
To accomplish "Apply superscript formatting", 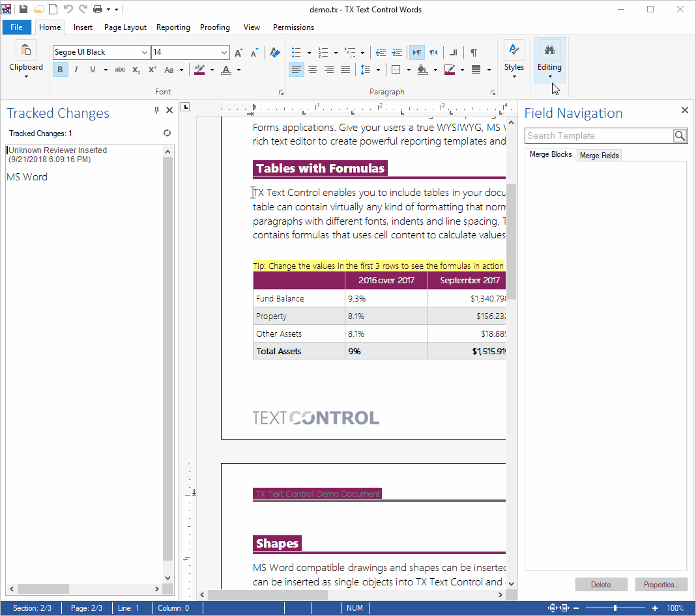I will (151, 70).
